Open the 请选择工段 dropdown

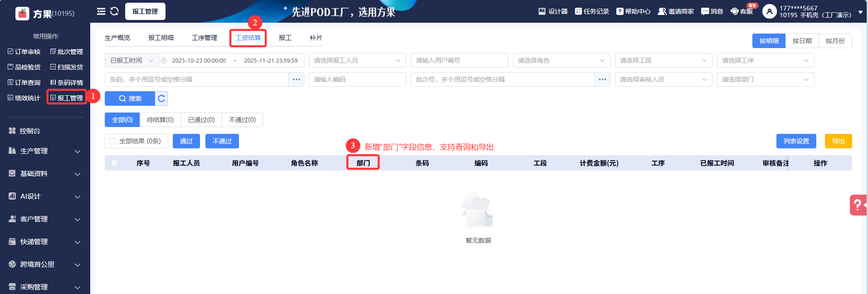pyautogui.click(x=663, y=60)
